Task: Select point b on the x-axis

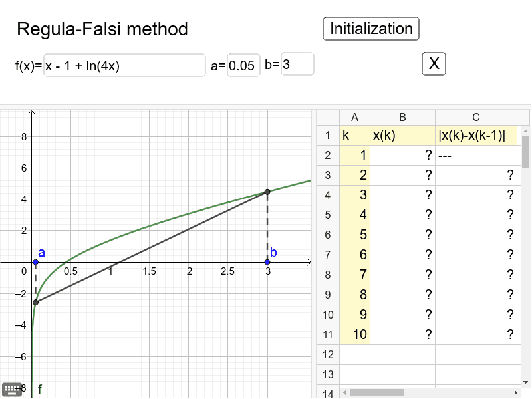Action: (x=267, y=263)
